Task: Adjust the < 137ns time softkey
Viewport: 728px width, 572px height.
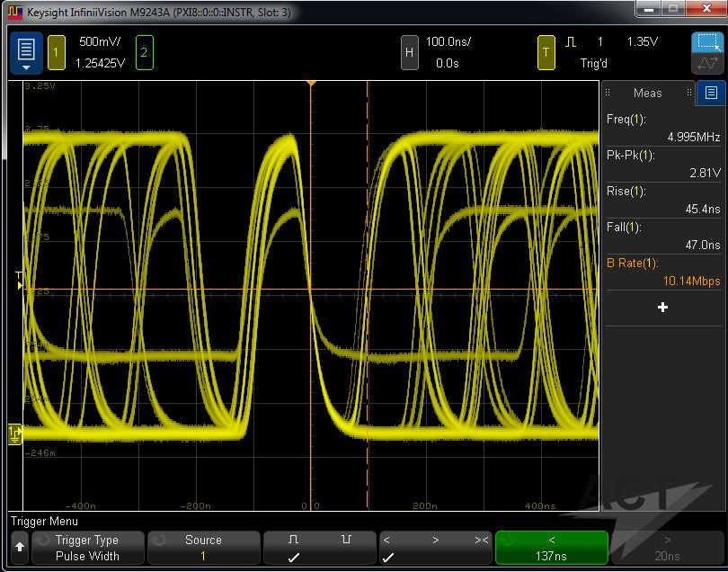Action: point(551,548)
